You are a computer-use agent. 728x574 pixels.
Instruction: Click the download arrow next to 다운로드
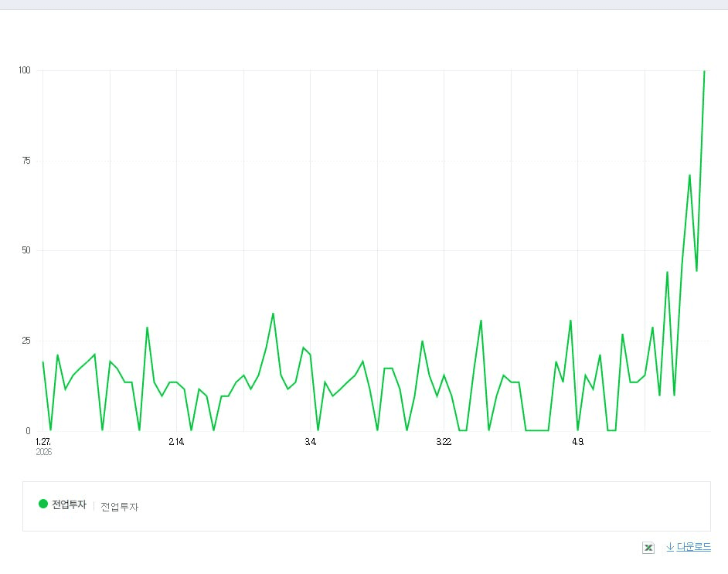tap(669, 547)
